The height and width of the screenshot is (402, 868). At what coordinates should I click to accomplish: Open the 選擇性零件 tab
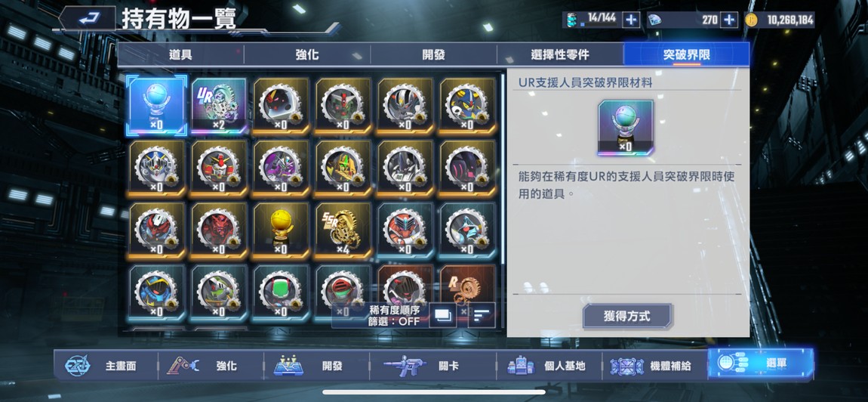(x=559, y=55)
